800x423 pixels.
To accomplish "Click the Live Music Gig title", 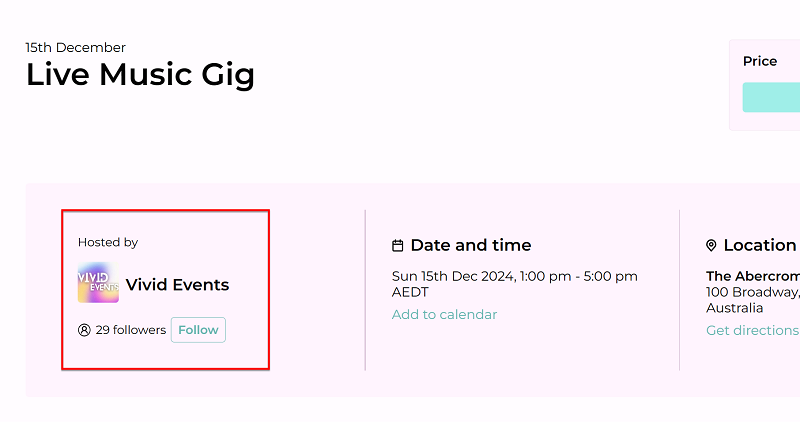I will pyautogui.click(x=140, y=75).
